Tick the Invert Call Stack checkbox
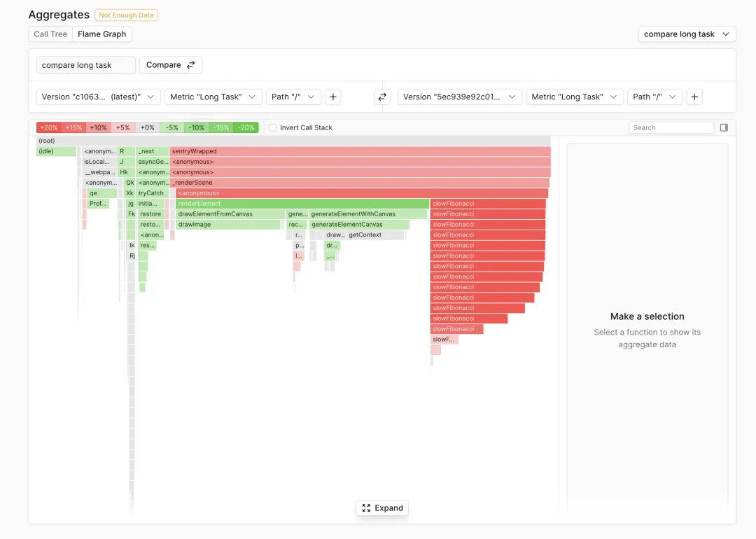 point(273,127)
